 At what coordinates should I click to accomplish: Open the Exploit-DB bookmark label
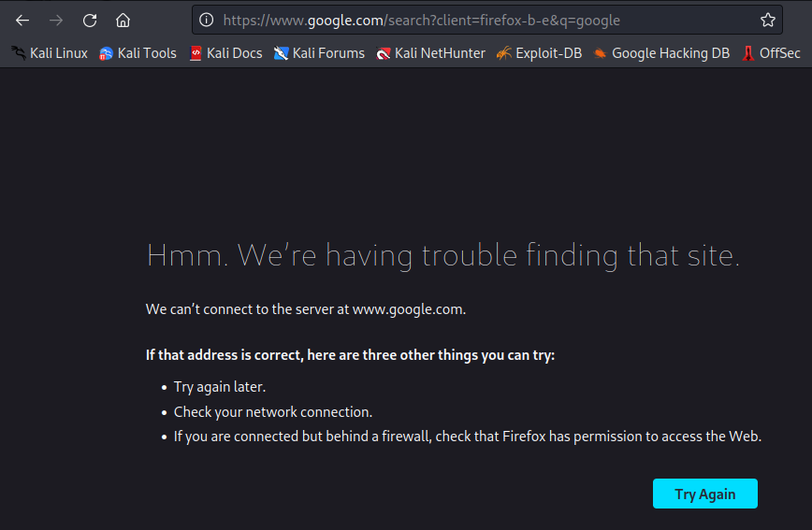[549, 53]
